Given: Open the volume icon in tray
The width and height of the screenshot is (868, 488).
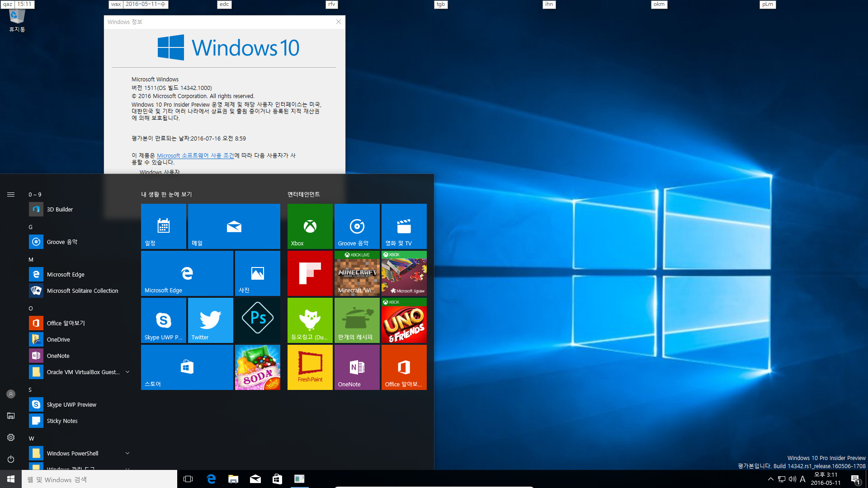Looking at the screenshot, I should [792, 479].
